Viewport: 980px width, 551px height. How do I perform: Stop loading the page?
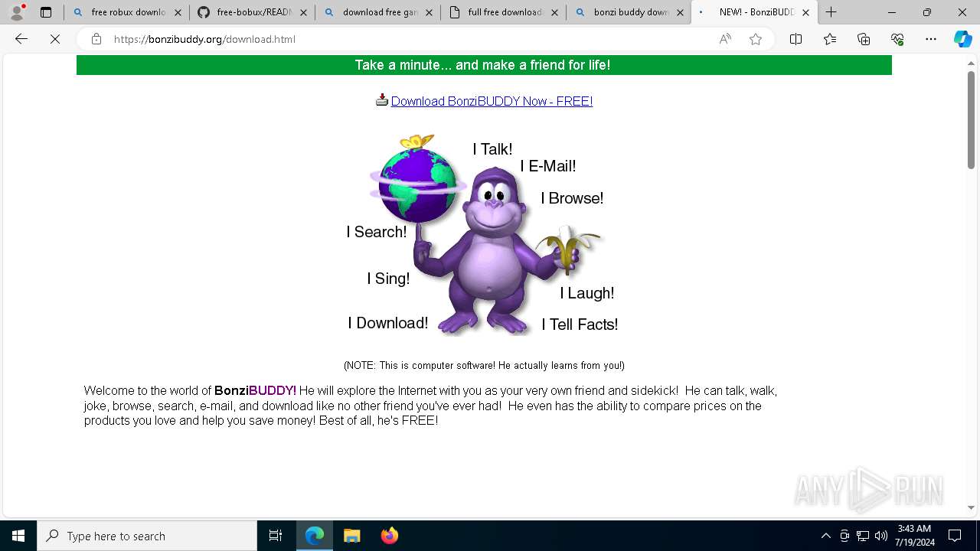click(x=55, y=39)
